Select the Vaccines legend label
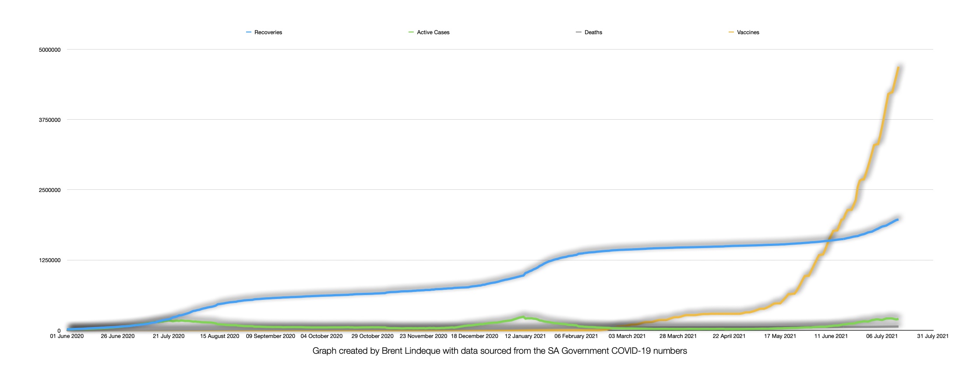Viewport: 980px width, 384px height. [x=748, y=32]
